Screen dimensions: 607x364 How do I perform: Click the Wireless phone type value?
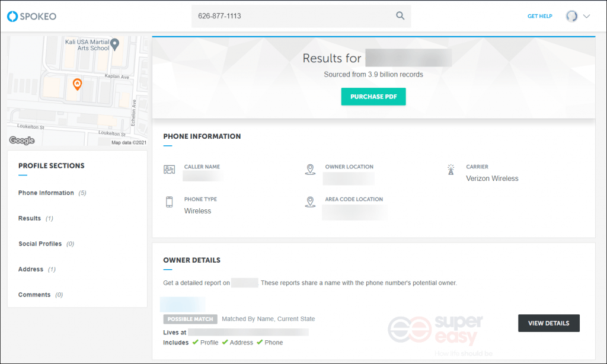(197, 211)
